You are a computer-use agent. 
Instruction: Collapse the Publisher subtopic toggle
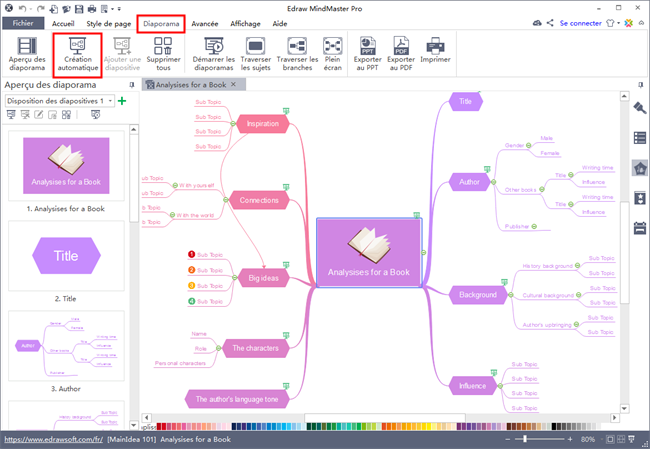pyautogui.click(x=534, y=226)
